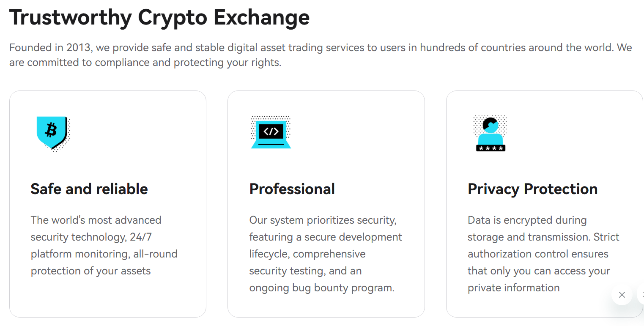Click the "private information" text line
The height and width of the screenshot is (326, 644).
point(513,288)
